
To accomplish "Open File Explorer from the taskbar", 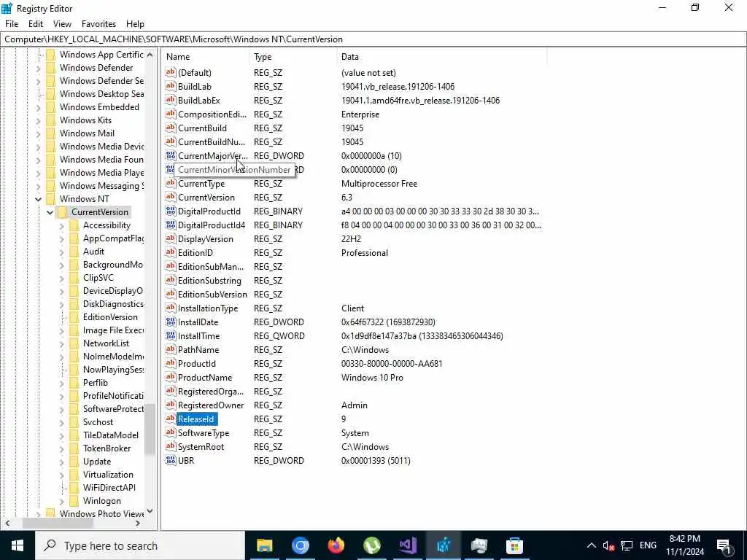I will click(264, 545).
